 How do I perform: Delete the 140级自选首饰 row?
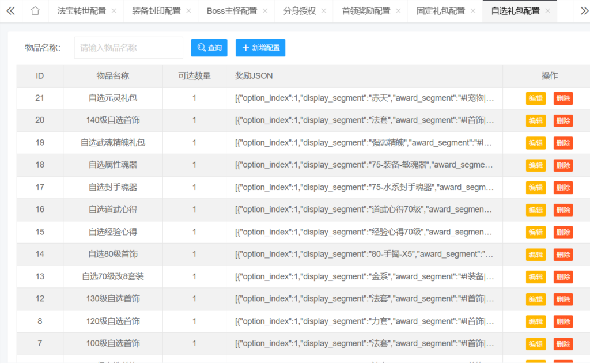coord(563,121)
